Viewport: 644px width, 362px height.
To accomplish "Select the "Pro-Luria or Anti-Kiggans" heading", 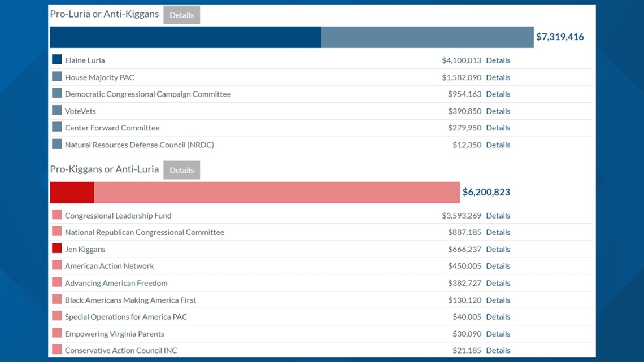I will coord(105,14).
